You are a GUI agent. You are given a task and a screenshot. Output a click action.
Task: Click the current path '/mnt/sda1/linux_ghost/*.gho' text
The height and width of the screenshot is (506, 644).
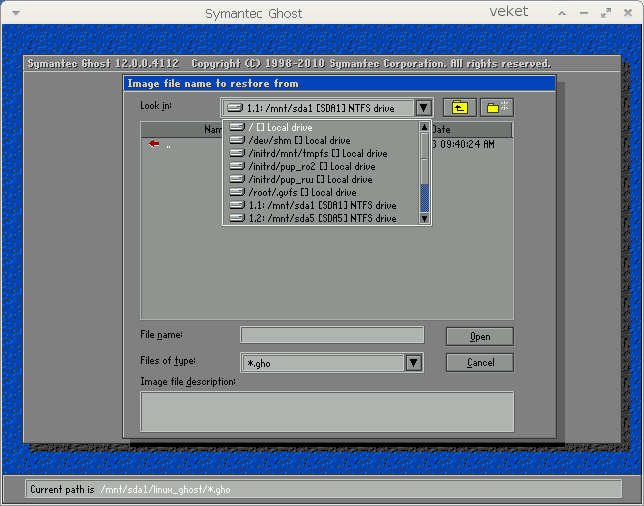pos(166,490)
